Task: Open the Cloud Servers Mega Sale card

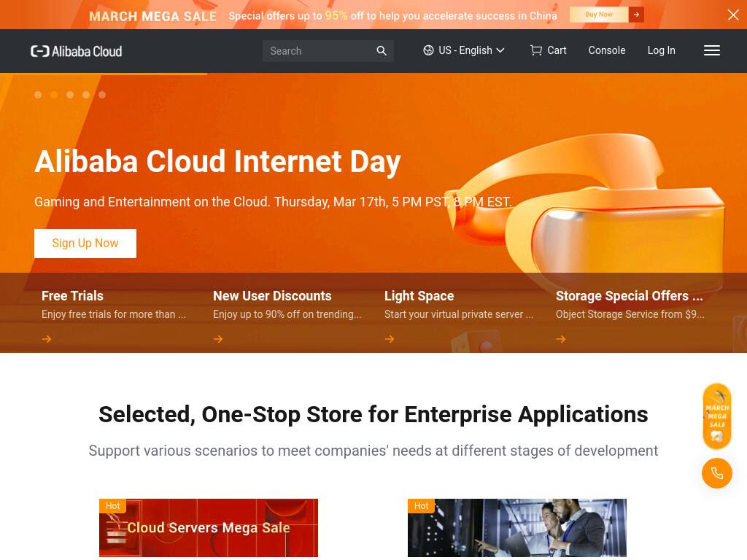Action: coord(208,528)
